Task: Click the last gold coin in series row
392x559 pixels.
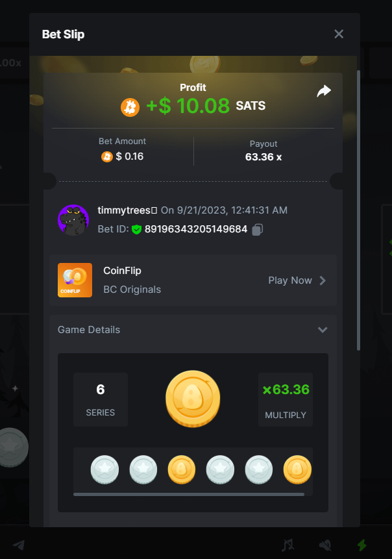Action: coord(297,469)
